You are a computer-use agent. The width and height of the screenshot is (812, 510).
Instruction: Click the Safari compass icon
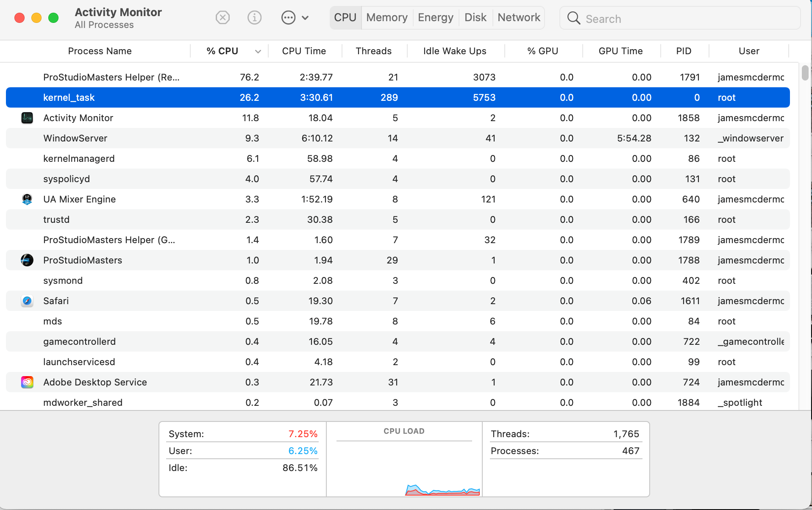27,301
